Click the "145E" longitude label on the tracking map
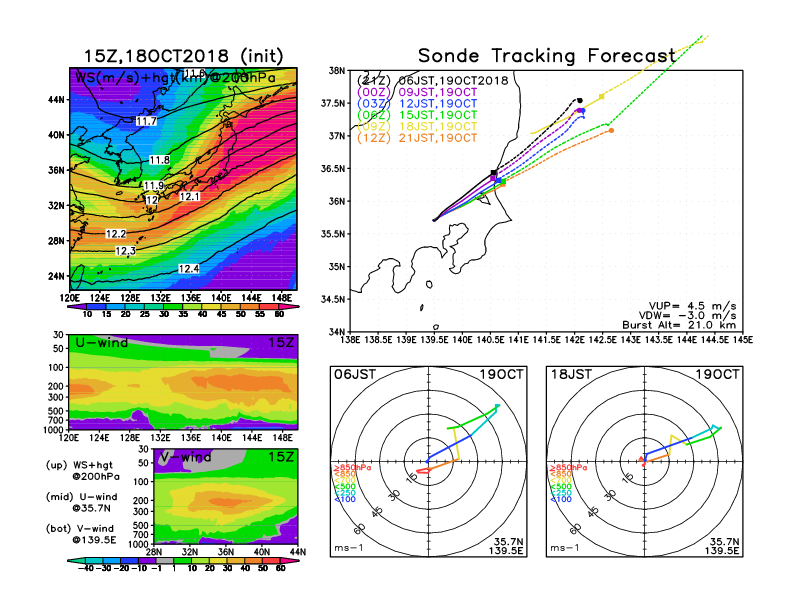This screenshot has width=792, height=612. (x=742, y=340)
